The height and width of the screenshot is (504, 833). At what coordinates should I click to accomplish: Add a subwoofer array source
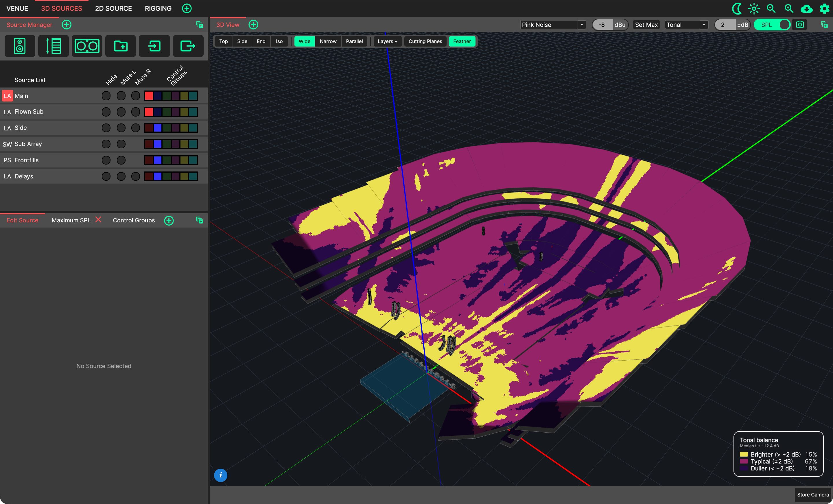pyautogui.click(x=87, y=46)
